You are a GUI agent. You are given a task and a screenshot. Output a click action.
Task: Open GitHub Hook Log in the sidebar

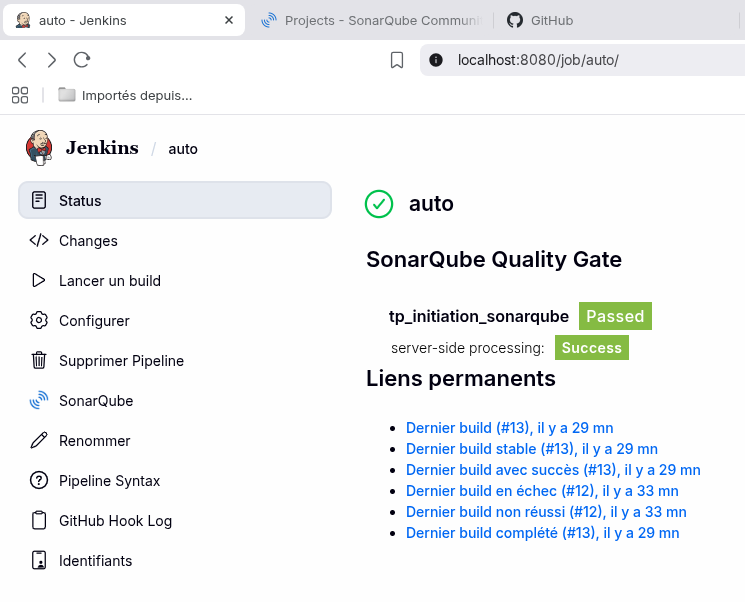[175, 520]
